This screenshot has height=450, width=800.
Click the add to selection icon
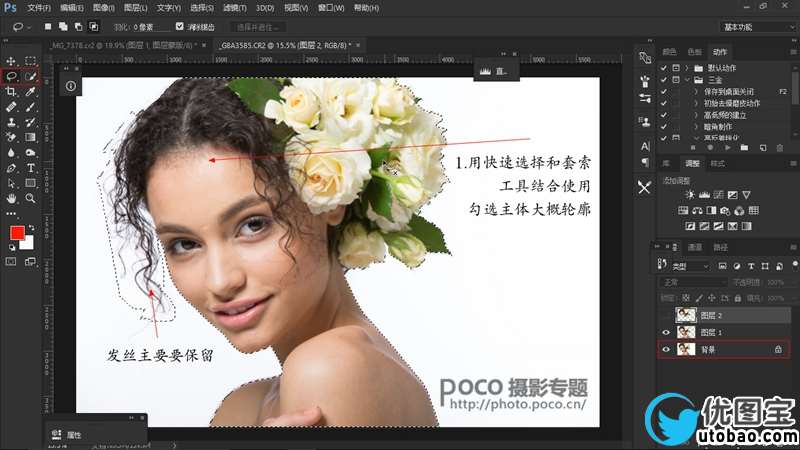click(63, 27)
